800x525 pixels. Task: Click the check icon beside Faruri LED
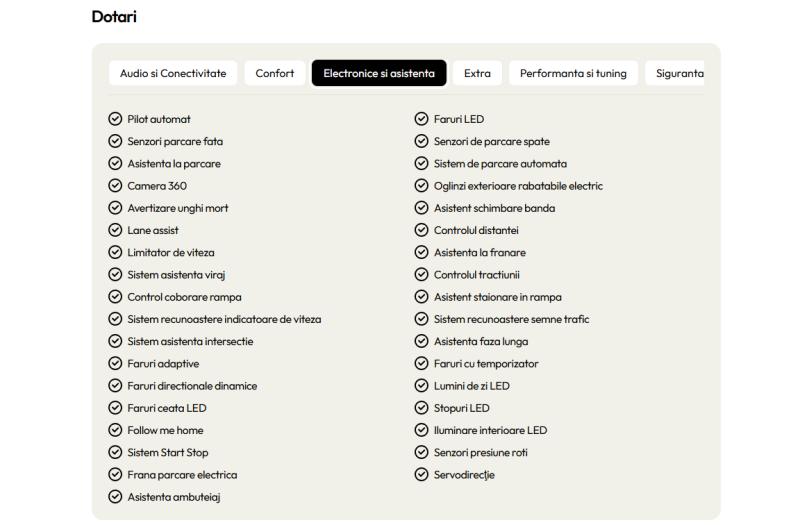(421, 119)
